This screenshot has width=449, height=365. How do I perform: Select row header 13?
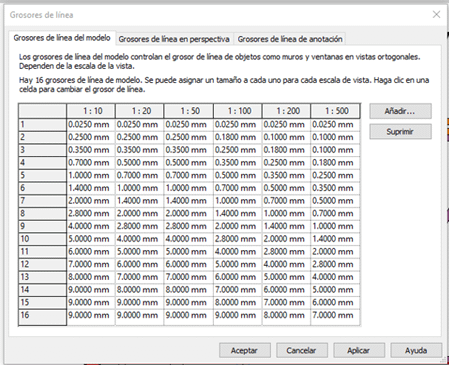(x=42, y=277)
